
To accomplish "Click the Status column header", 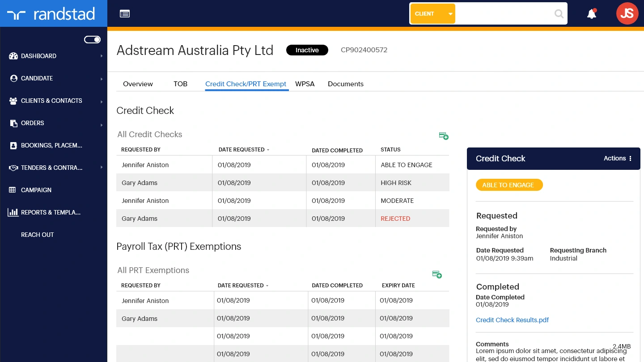I will tap(390, 150).
